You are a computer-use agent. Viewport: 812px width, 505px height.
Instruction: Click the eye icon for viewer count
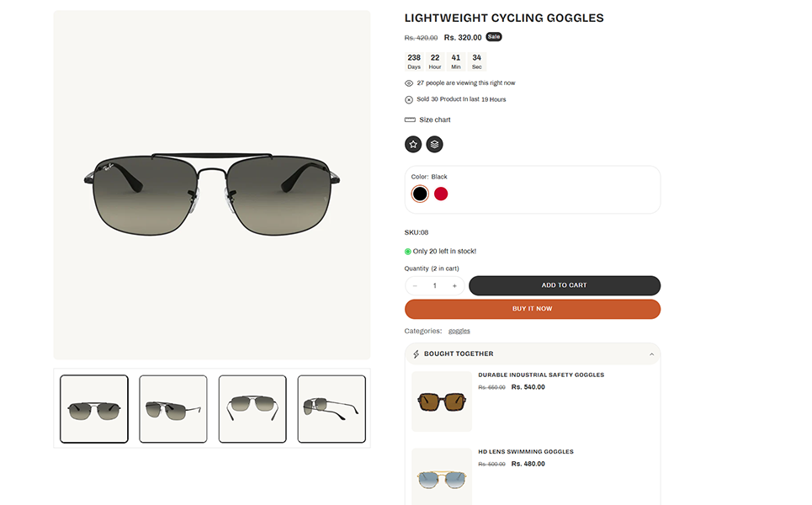409,83
